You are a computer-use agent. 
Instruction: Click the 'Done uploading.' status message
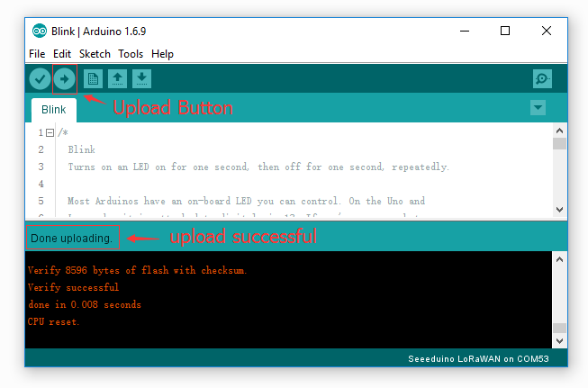(x=71, y=239)
